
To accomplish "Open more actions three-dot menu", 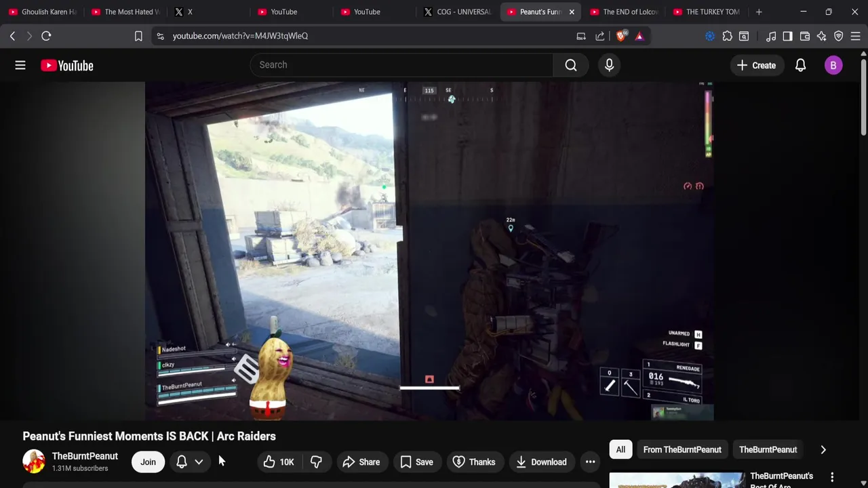I will point(590,462).
